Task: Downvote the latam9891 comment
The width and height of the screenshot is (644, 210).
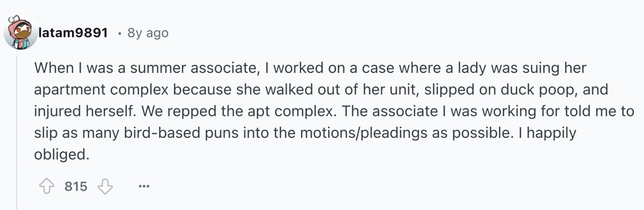Action: [x=105, y=187]
